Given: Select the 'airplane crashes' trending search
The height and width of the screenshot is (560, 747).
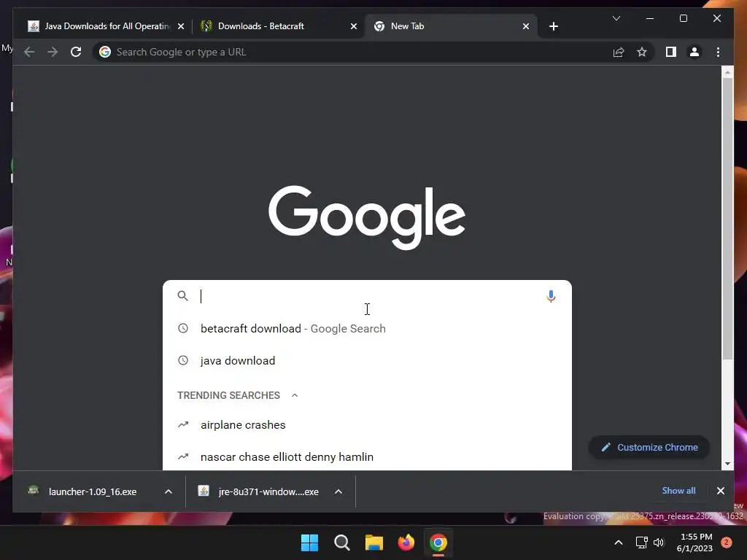Looking at the screenshot, I should 367,425.
